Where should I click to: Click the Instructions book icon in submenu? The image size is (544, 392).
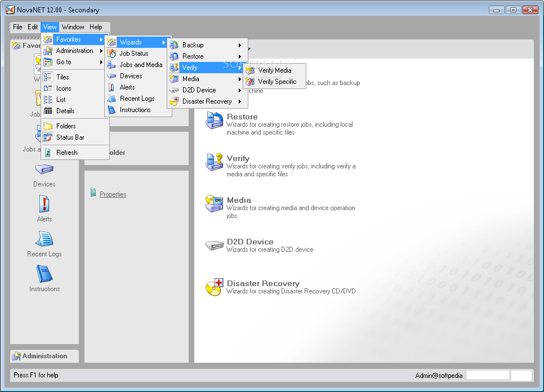tap(112, 110)
